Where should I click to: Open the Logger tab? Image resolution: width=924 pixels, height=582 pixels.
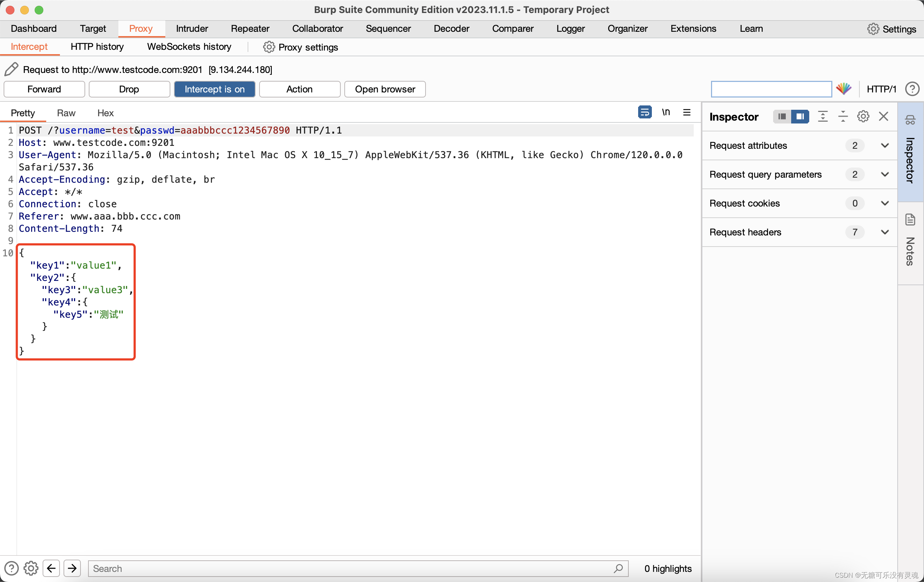571,29
